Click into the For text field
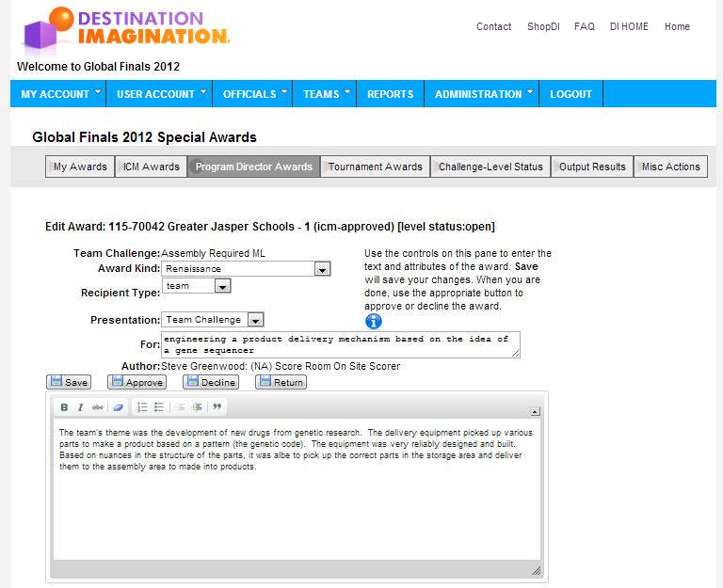The image size is (723, 588). (x=341, y=344)
